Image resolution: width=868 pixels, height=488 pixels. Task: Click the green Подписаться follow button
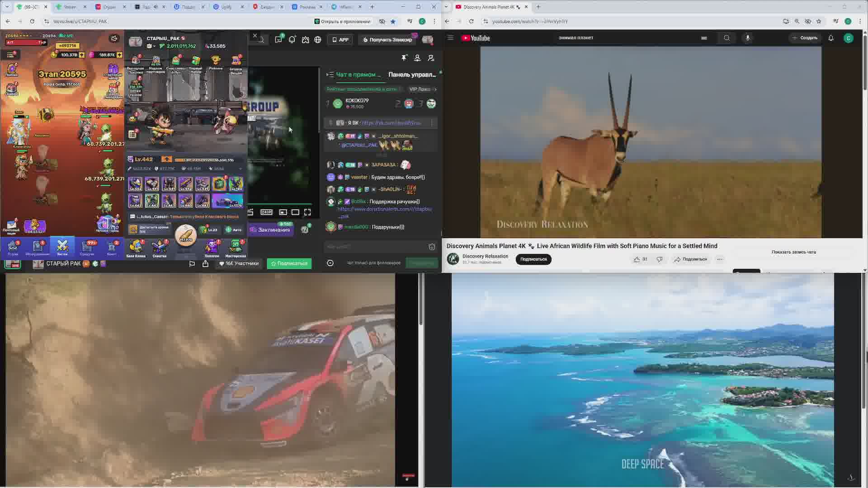coord(289,263)
